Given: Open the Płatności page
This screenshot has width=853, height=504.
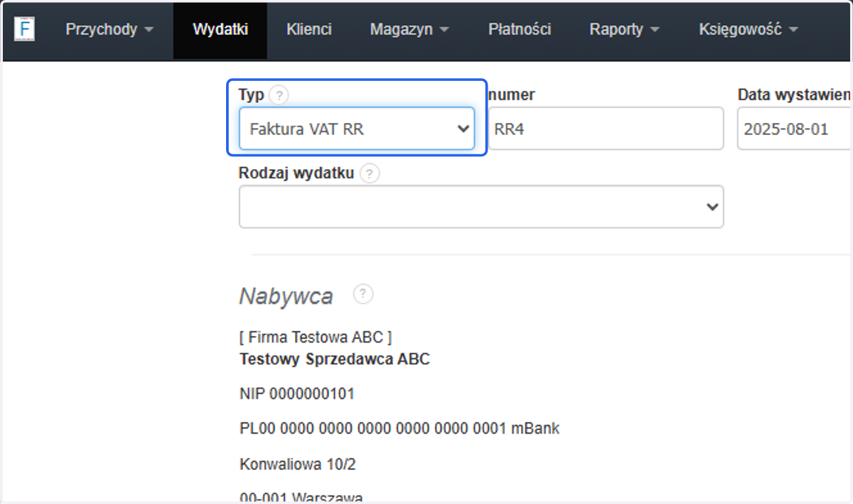Looking at the screenshot, I should pos(520,30).
